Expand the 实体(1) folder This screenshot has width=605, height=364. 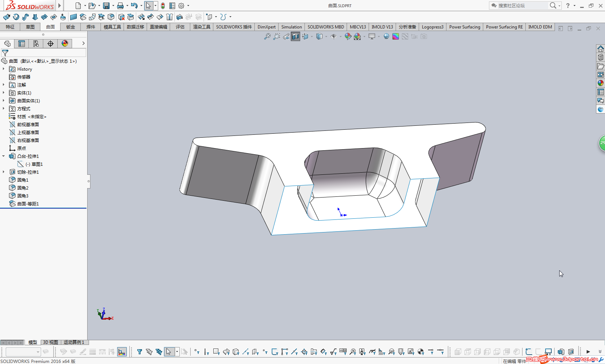click(4, 93)
